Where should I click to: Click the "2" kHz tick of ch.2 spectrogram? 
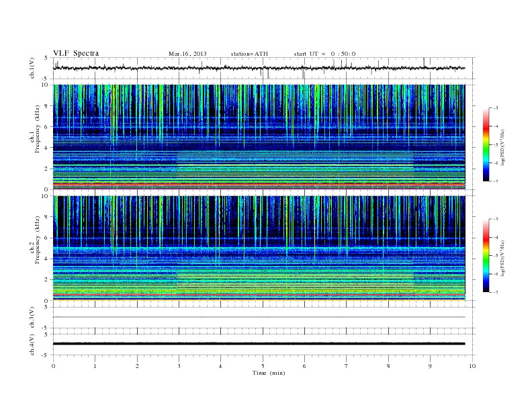pos(46,280)
